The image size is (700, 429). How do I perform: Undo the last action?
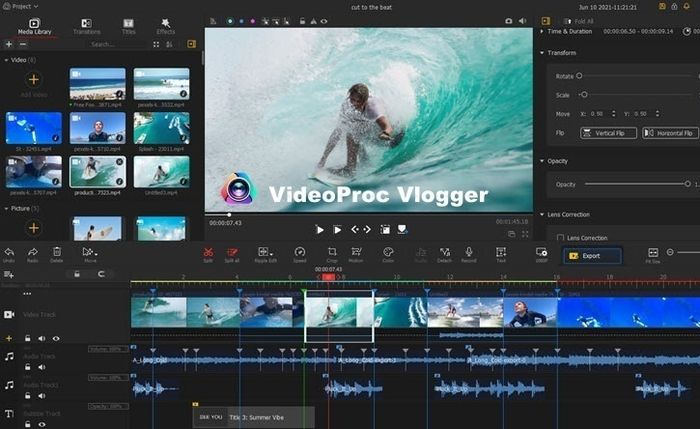[9, 255]
